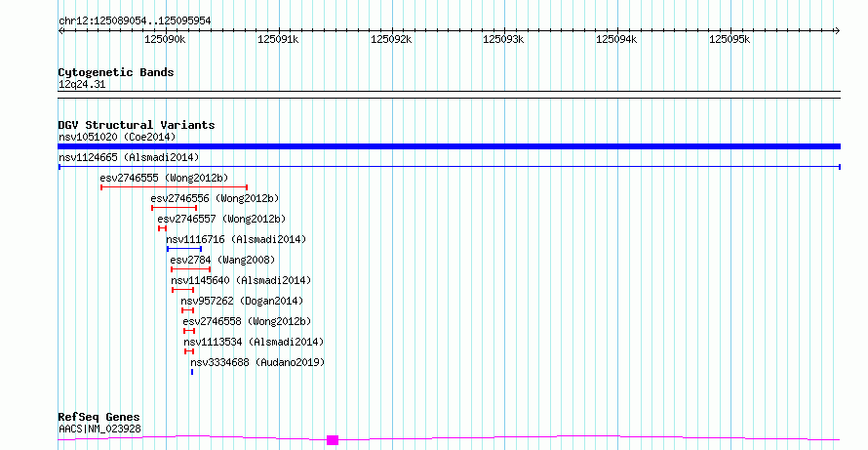
Task: Select the esv2746557 (Wong2012b) label
Action: (221, 219)
